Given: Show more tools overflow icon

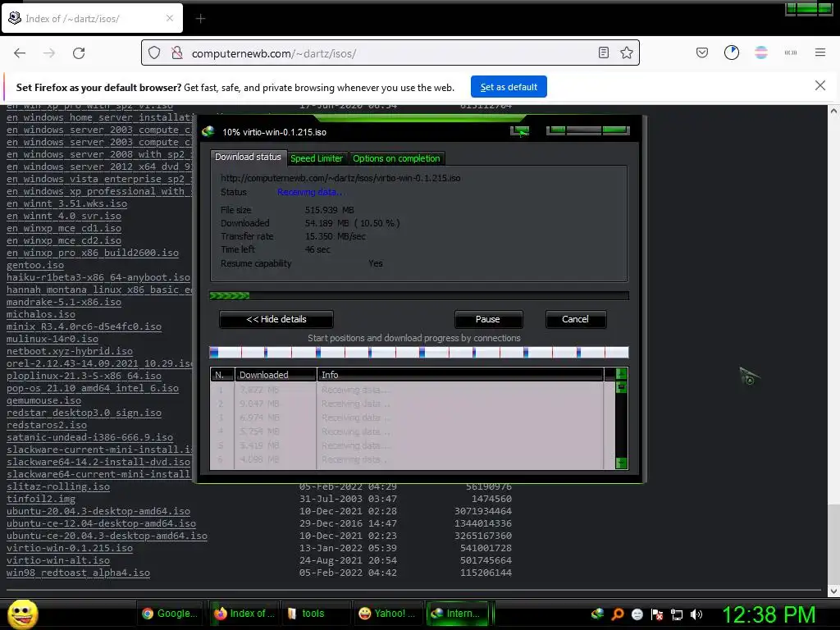Looking at the screenshot, I should coord(790,52).
